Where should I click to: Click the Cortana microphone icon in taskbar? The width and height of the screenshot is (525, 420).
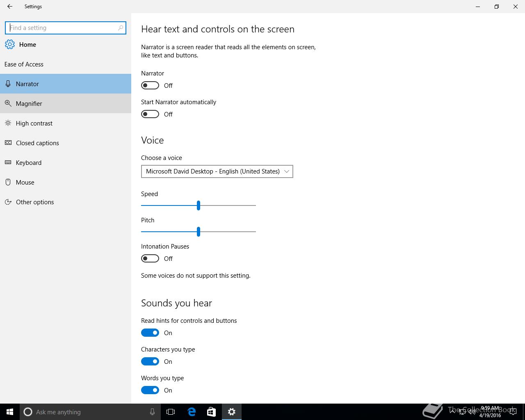click(x=152, y=412)
